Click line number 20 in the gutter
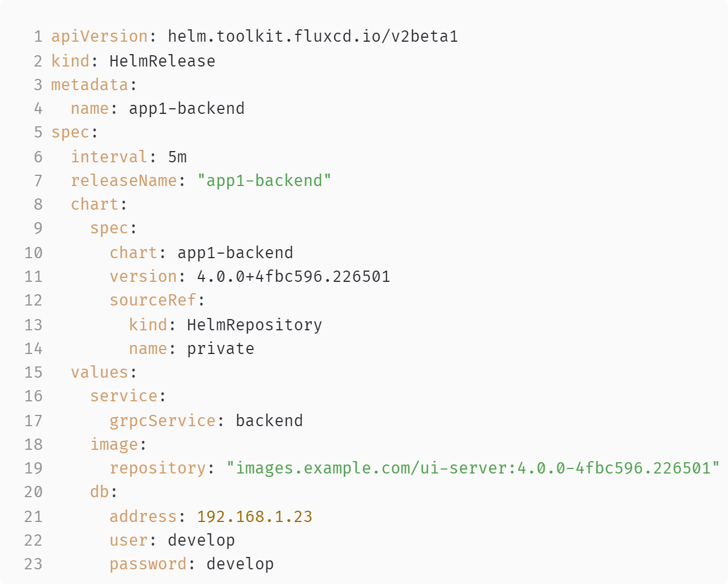This screenshot has height=584, width=728. point(33,492)
